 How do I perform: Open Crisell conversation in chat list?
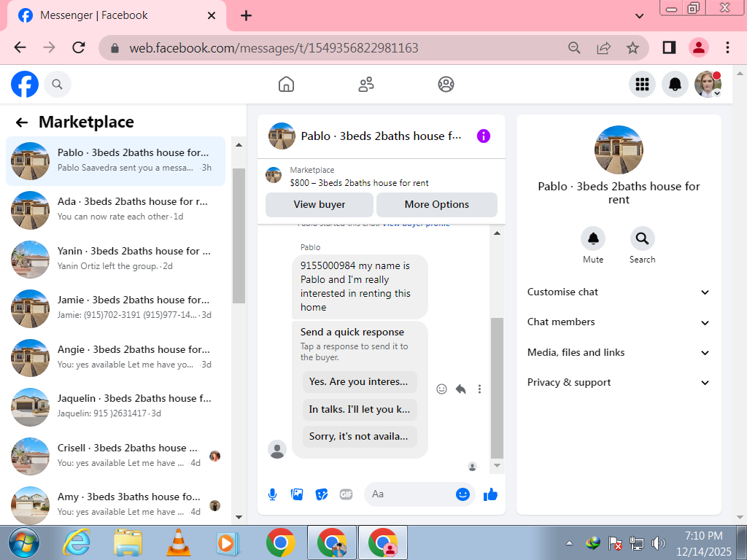[x=115, y=456]
